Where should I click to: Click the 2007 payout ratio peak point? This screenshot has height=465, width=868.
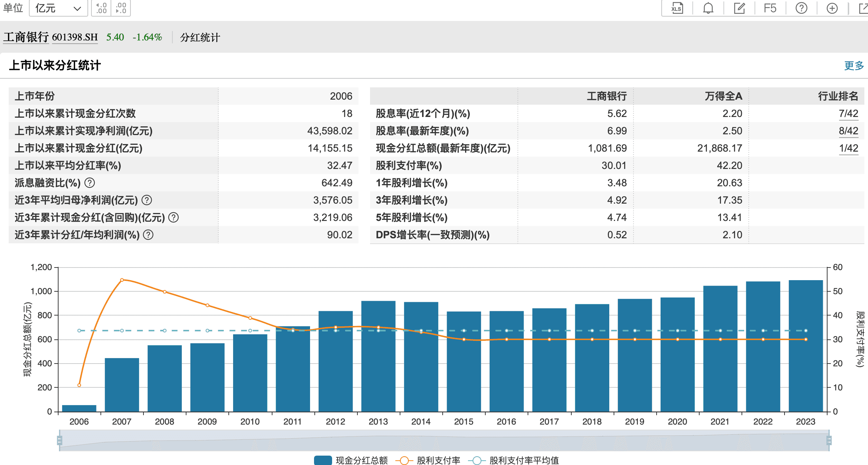[x=122, y=280]
